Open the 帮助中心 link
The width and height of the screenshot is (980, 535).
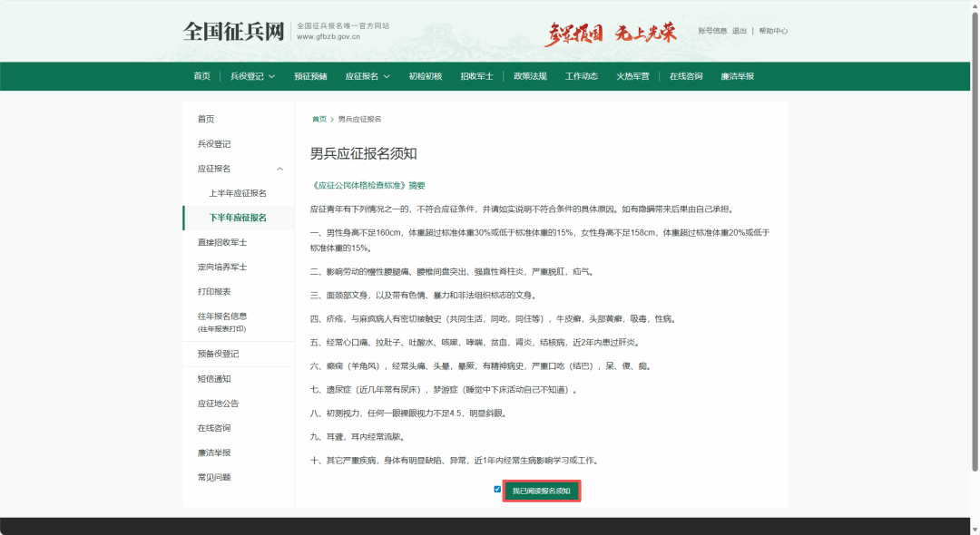(x=773, y=31)
